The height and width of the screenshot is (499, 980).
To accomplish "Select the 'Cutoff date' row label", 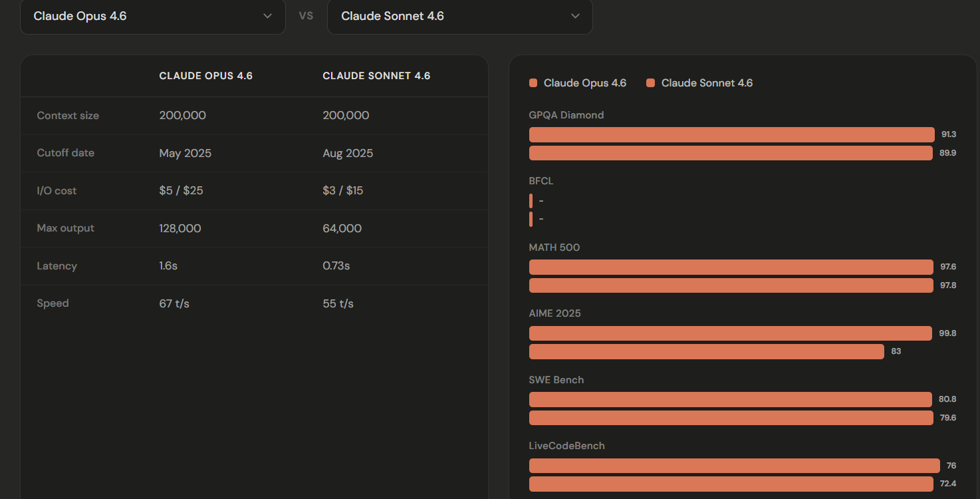I will tap(66, 153).
